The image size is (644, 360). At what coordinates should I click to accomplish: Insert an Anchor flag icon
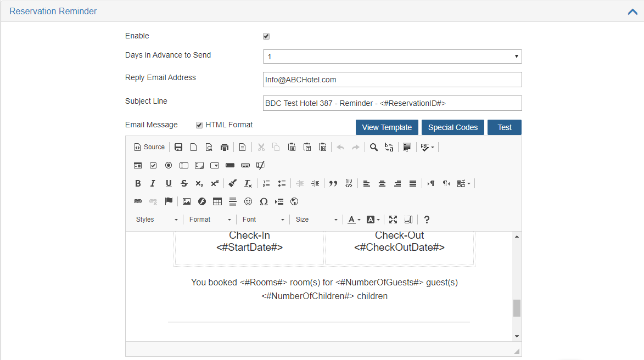click(169, 201)
